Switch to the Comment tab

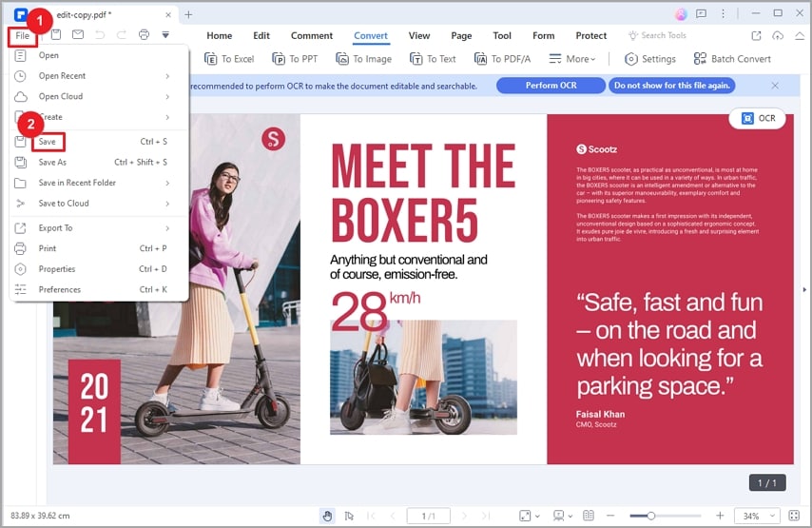click(312, 36)
